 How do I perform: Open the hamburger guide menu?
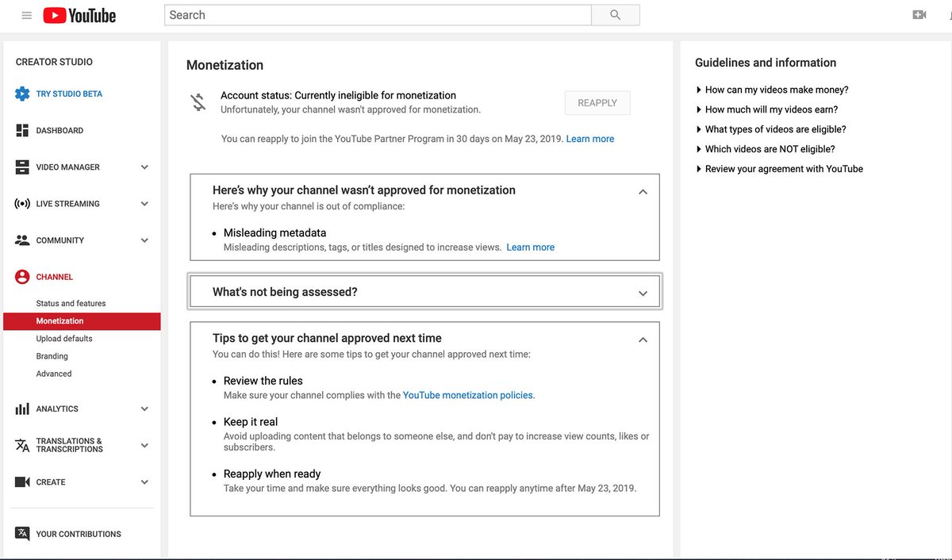27,15
